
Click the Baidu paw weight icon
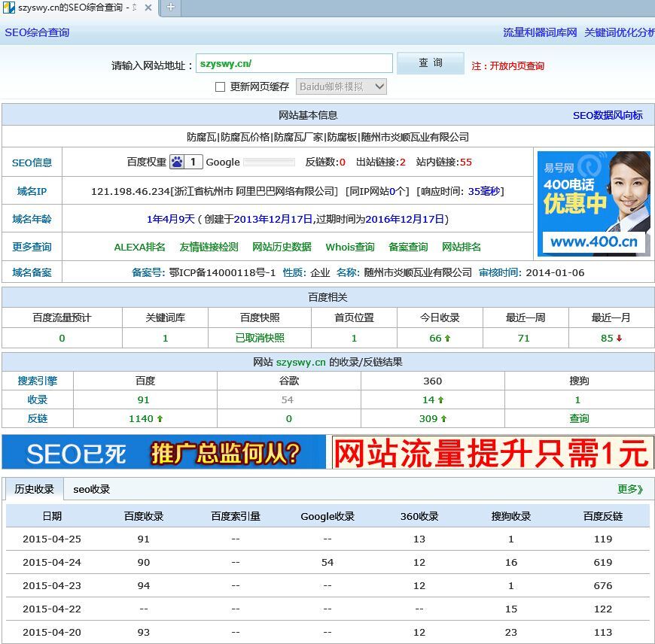point(177,162)
